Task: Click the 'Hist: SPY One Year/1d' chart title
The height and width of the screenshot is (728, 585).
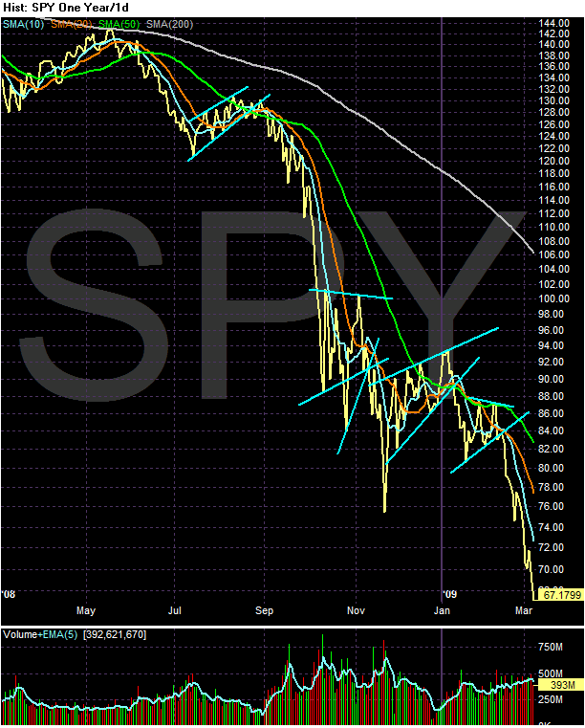Action: tap(66, 8)
